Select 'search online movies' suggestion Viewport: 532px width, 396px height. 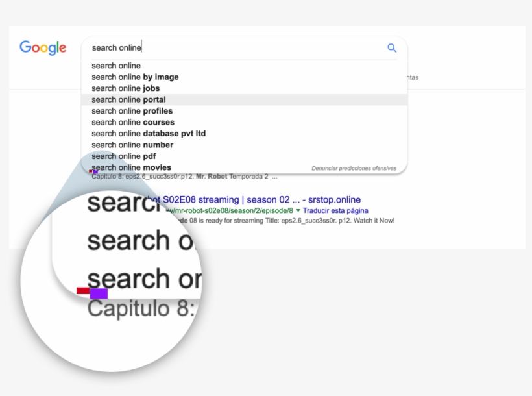pos(132,168)
